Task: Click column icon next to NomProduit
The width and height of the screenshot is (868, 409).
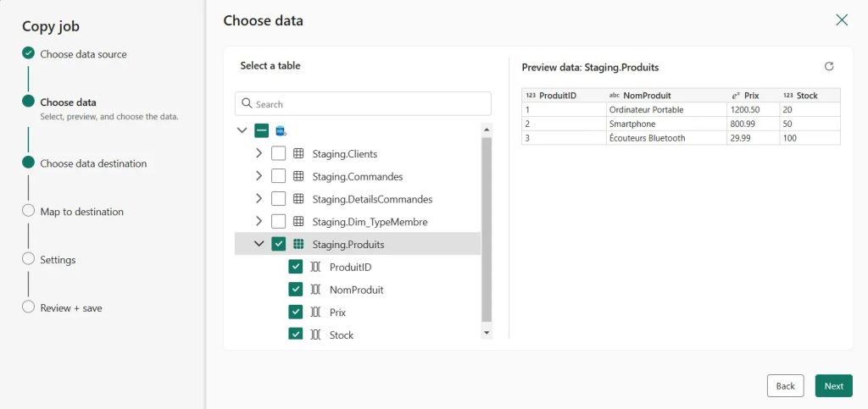Action: click(x=315, y=290)
